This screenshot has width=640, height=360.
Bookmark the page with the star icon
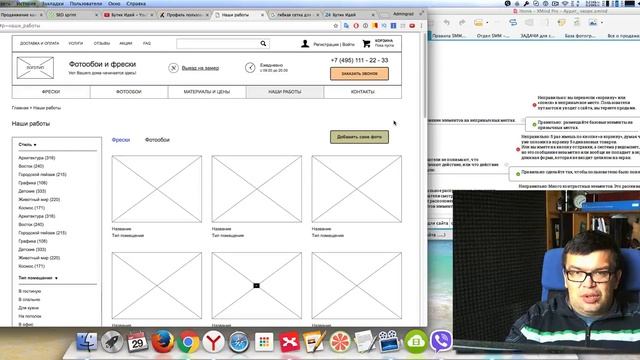(336, 26)
